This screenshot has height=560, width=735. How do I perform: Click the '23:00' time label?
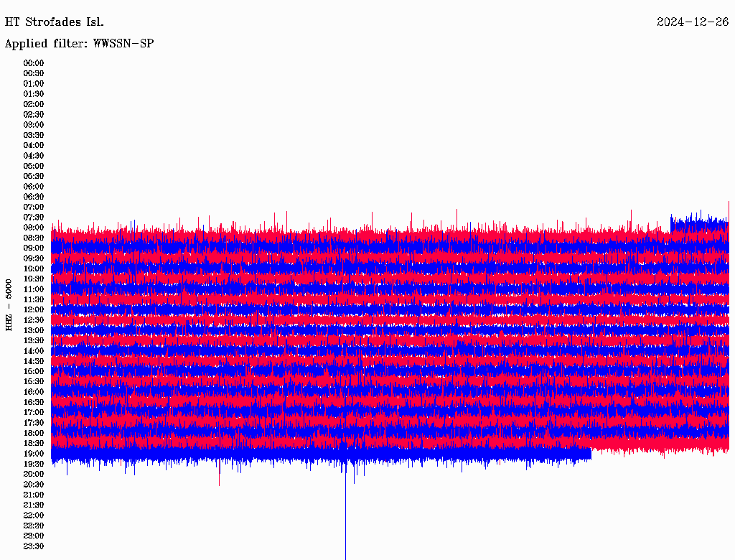point(34,536)
